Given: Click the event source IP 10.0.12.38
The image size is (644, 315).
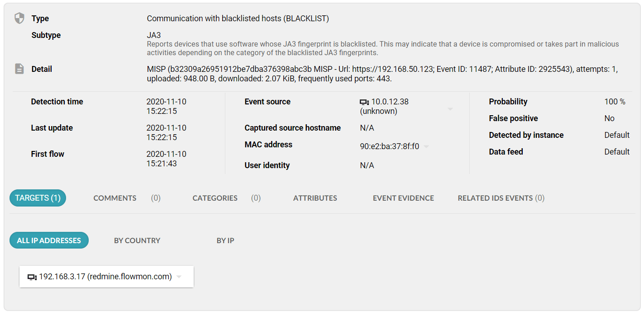Looking at the screenshot, I should point(390,102).
